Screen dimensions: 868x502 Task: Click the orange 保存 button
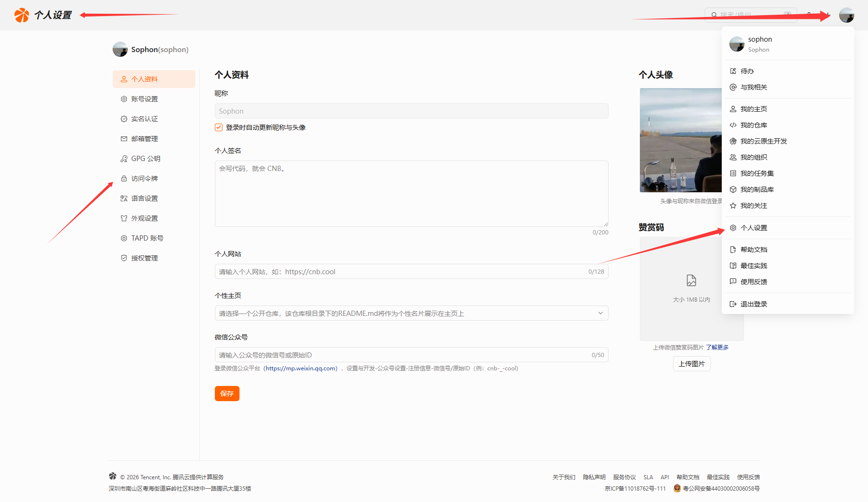pyautogui.click(x=227, y=394)
